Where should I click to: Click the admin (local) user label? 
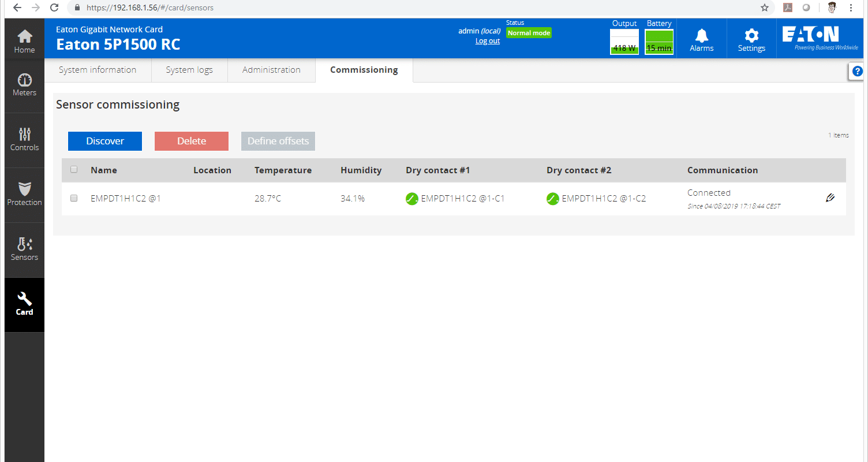[x=479, y=31]
